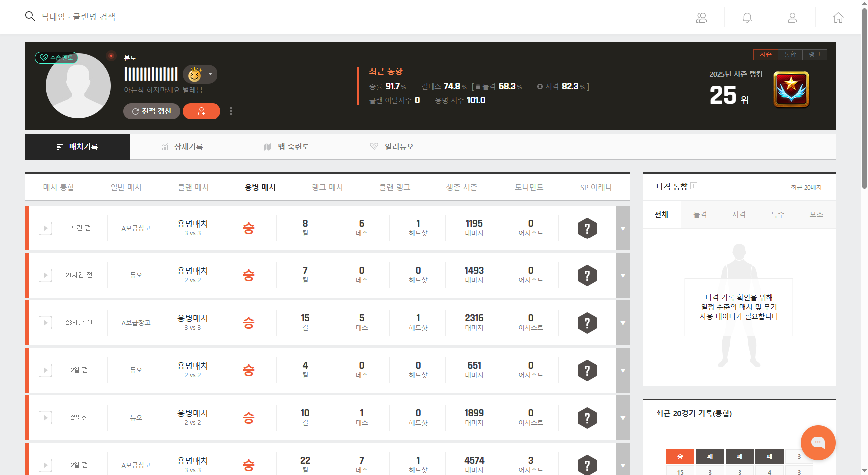Open the three-dot more options menu
The height and width of the screenshot is (475, 868).
coord(231,111)
